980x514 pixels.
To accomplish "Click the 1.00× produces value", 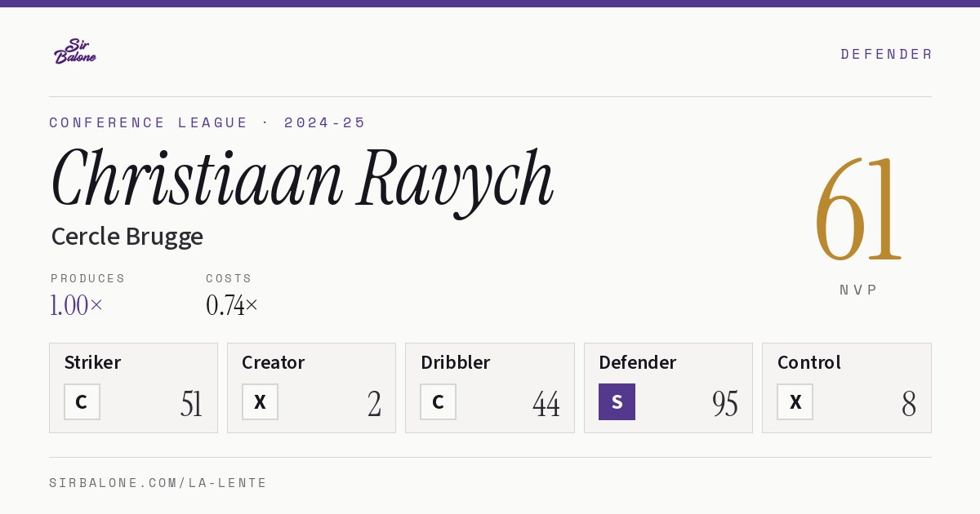I will tap(77, 305).
